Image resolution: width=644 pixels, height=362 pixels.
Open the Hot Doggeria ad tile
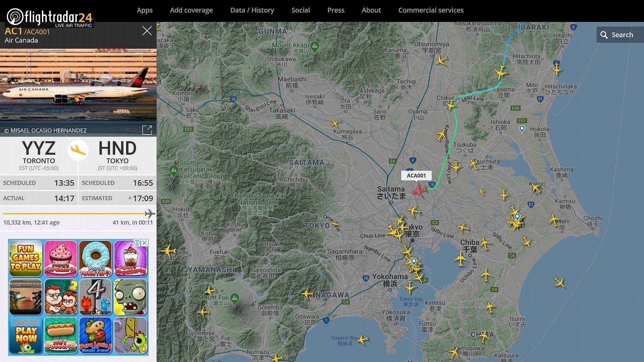pos(61,335)
